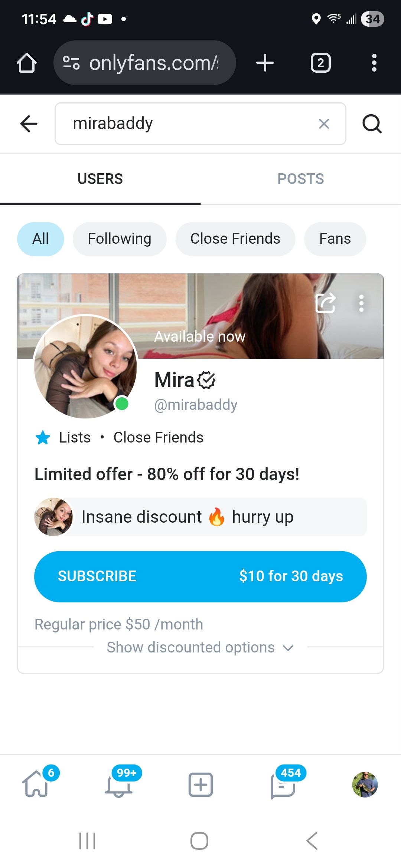Go back using the search page arrow
This screenshot has height=868, width=401.
tap(29, 124)
